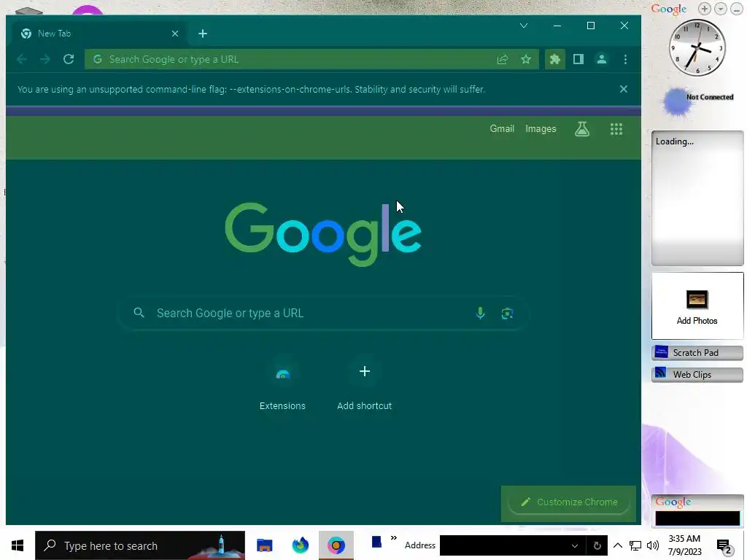
Task: Launch Firefox from the taskbar
Action: 300,545
